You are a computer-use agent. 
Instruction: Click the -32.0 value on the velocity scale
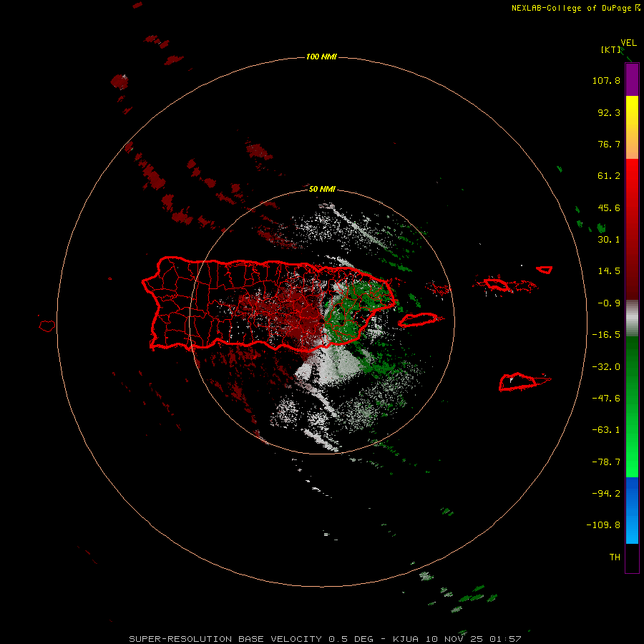pyautogui.click(x=606, y=367)
